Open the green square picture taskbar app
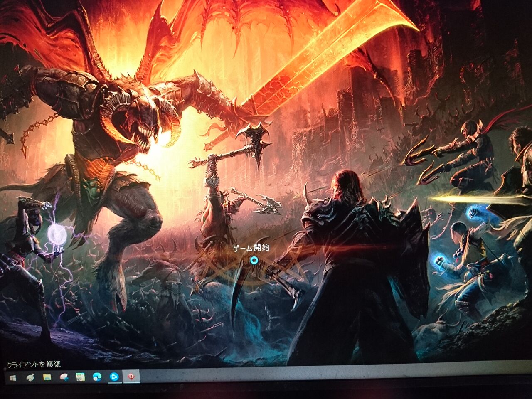The image size is (532, 399). [x=80, y=377]
